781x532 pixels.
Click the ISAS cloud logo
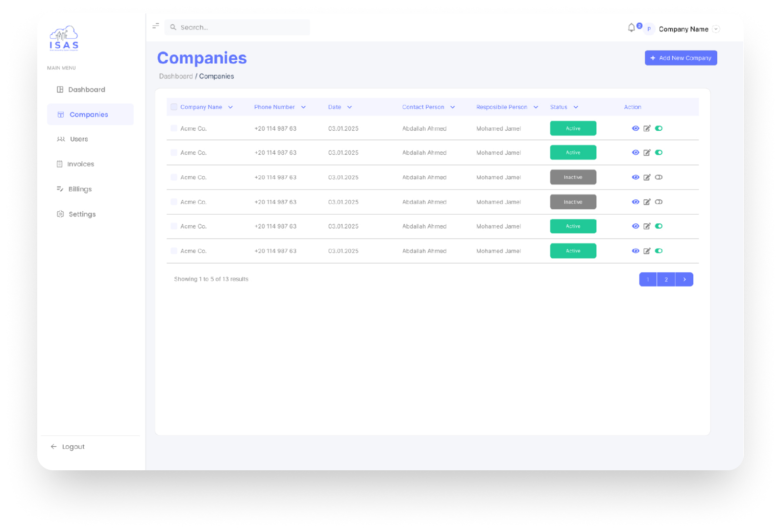point(64,38)
